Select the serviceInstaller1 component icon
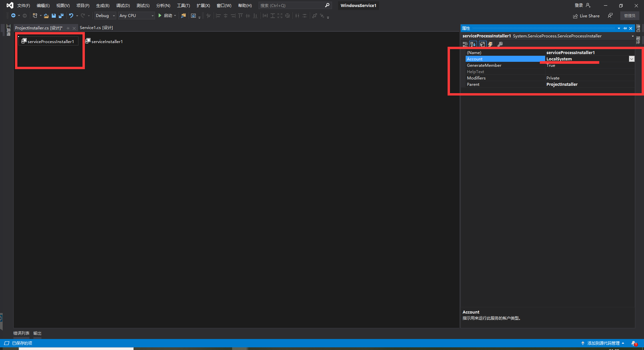 tap(88, 41)
